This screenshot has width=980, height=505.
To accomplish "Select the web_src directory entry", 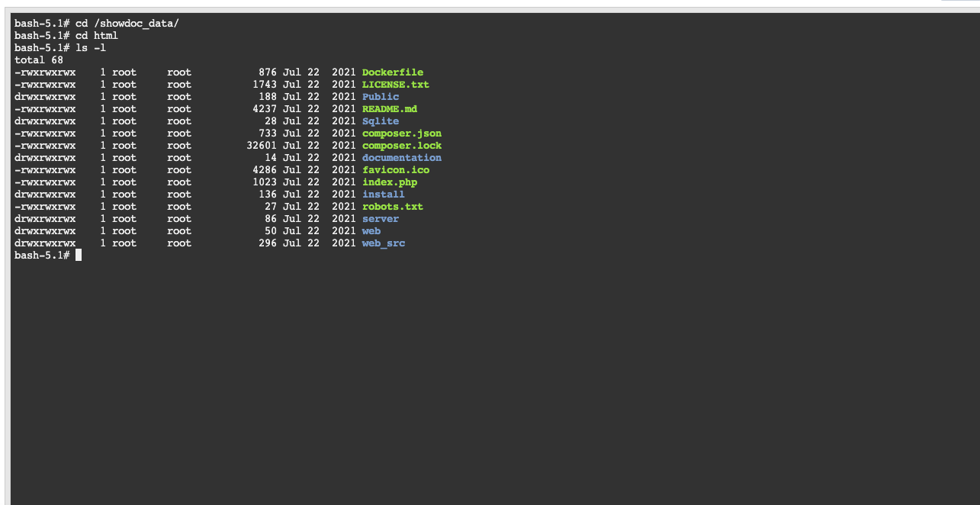I will coord(384,243).
